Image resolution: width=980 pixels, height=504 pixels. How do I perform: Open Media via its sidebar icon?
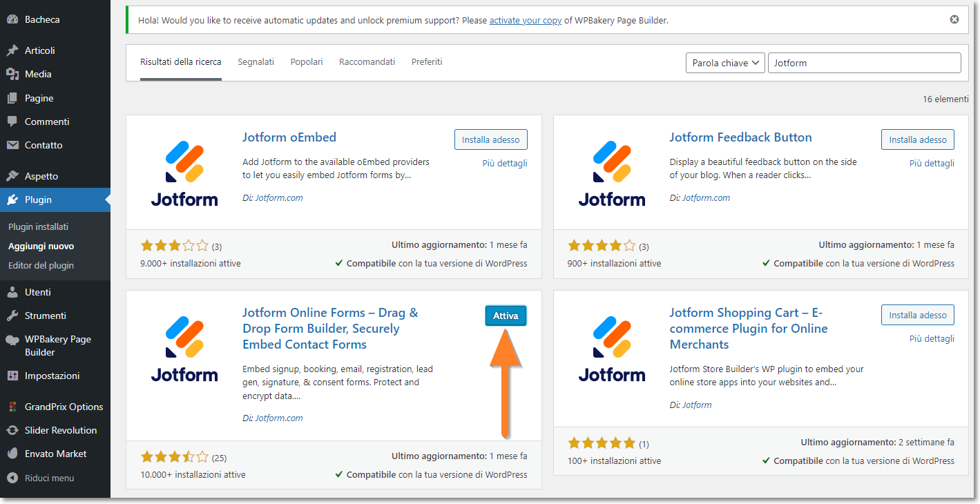(x=12, y=74)
